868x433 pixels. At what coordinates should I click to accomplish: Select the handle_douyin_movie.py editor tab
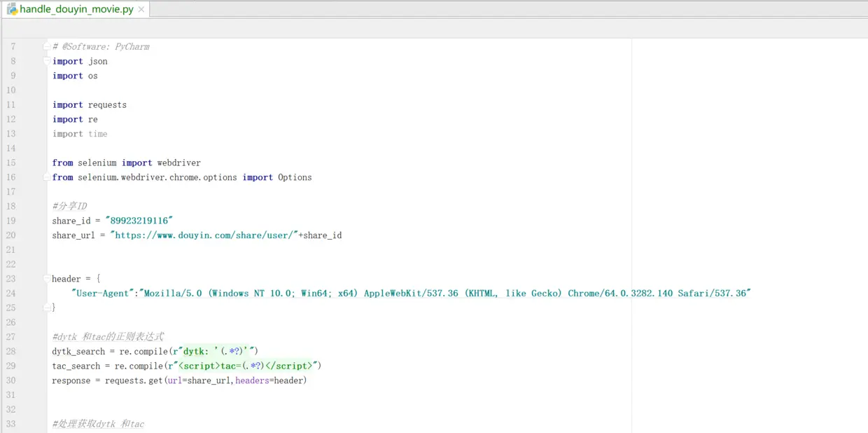(x=76, y=10)
